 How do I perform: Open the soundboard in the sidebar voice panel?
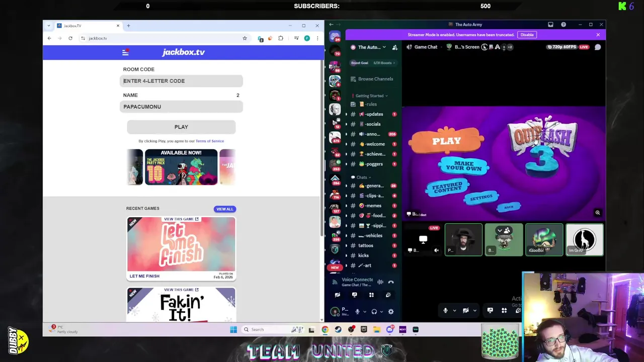coord(388,295)
